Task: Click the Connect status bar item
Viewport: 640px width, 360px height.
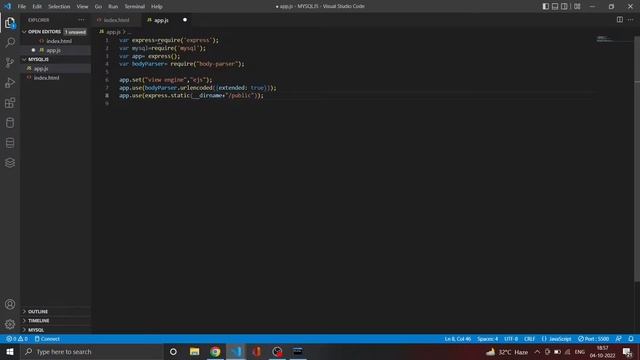Action: point(47,339)
